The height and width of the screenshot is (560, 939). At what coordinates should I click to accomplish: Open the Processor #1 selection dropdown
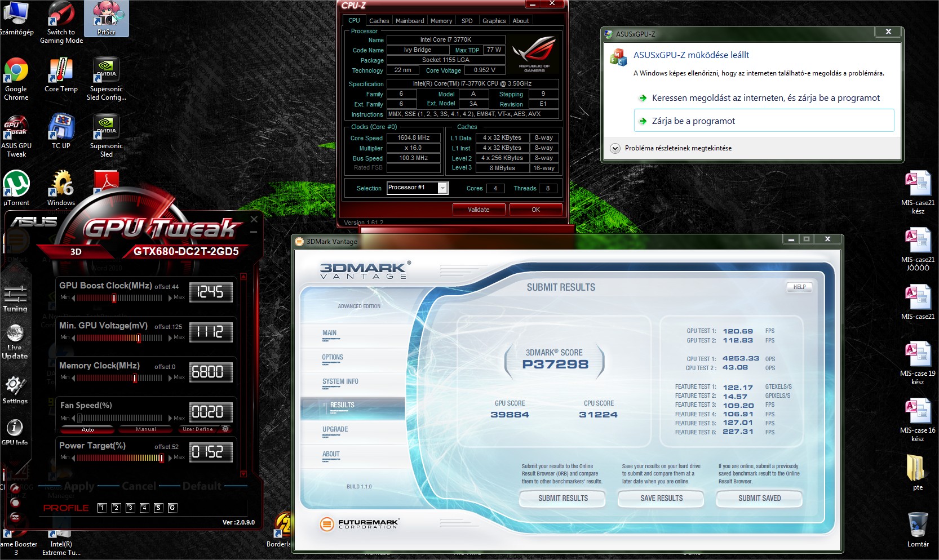point(442,188)
